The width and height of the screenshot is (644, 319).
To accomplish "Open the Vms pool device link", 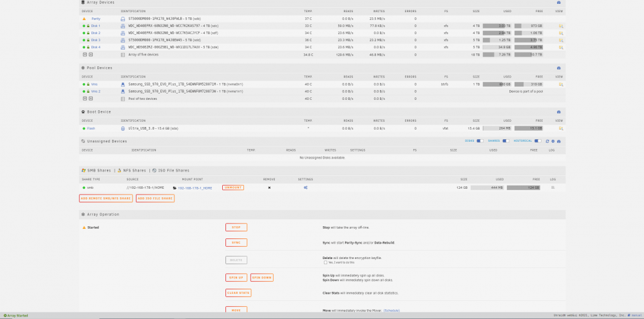I will tap(94, 84).
